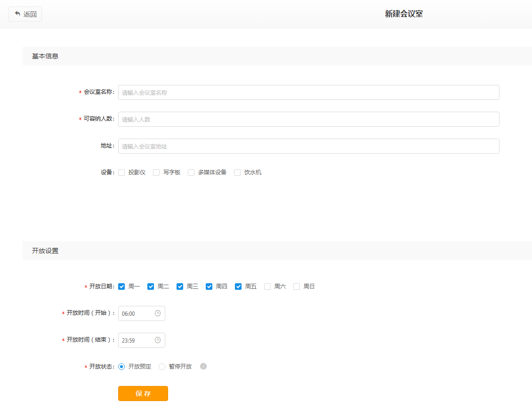Click the 会议室名称 input field

(308, 92)
